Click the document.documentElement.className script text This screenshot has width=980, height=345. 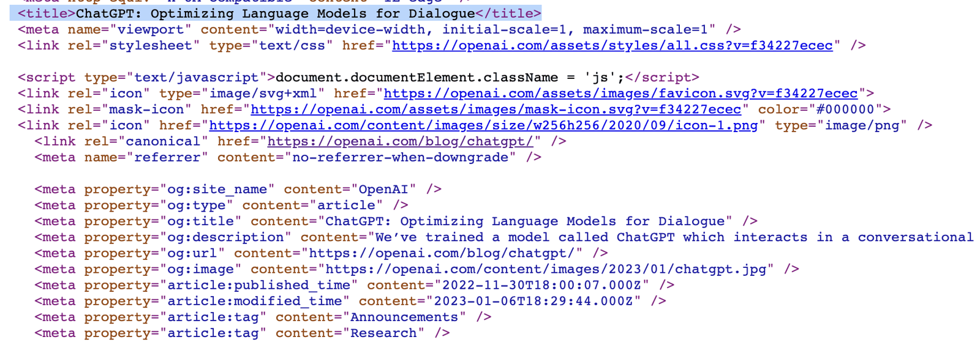(450, 78)
